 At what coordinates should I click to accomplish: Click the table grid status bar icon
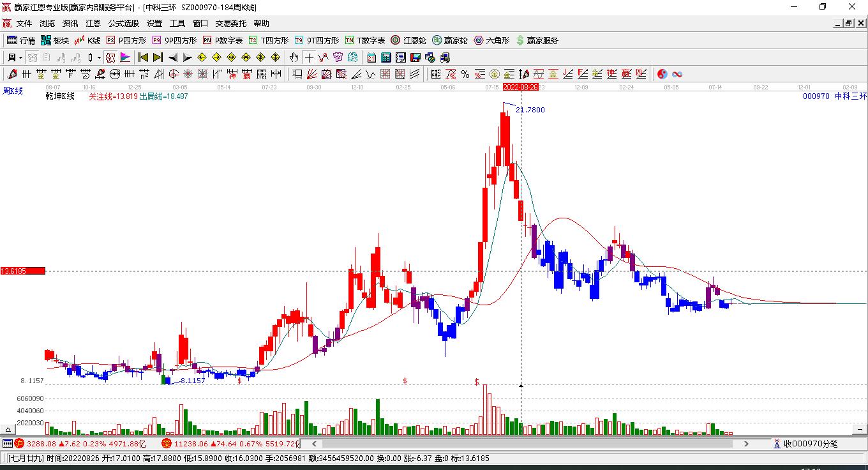coord(8,444)
